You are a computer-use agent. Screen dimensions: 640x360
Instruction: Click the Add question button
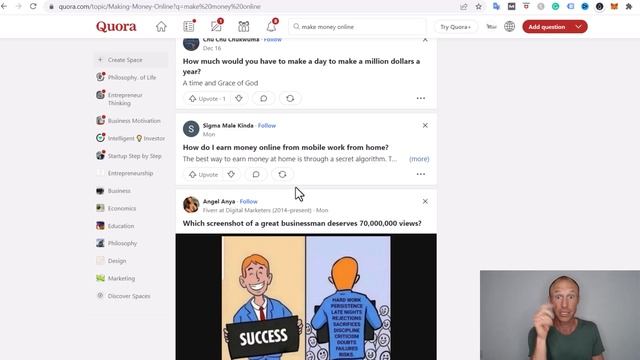[x=547, y=27]
